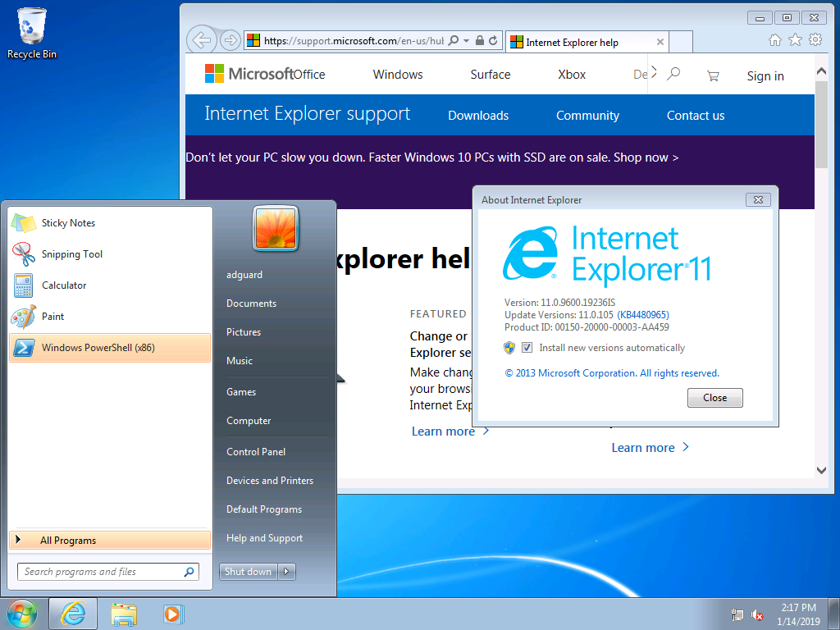
Task: Click the page scrollbar up arrow
Action: 820,71
